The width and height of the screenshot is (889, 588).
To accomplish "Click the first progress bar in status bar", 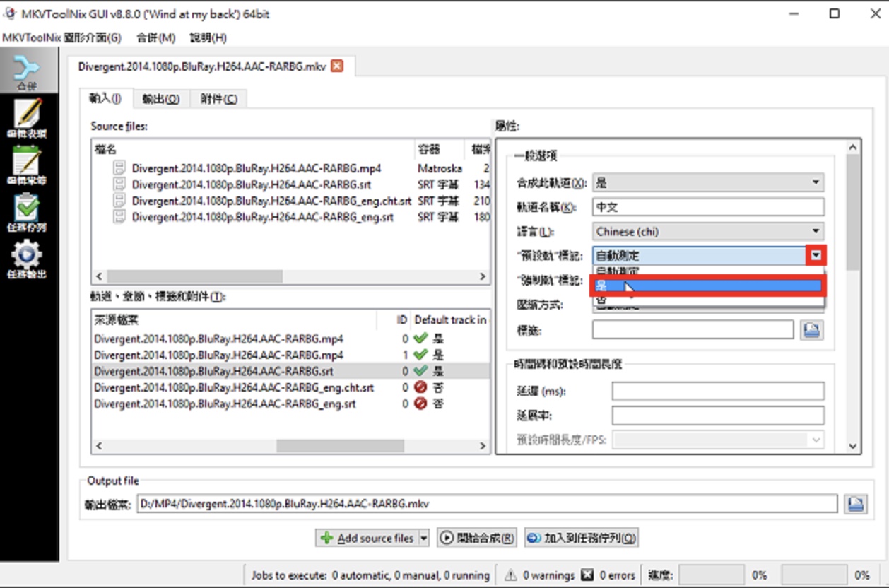I will (x=711, y=575).
